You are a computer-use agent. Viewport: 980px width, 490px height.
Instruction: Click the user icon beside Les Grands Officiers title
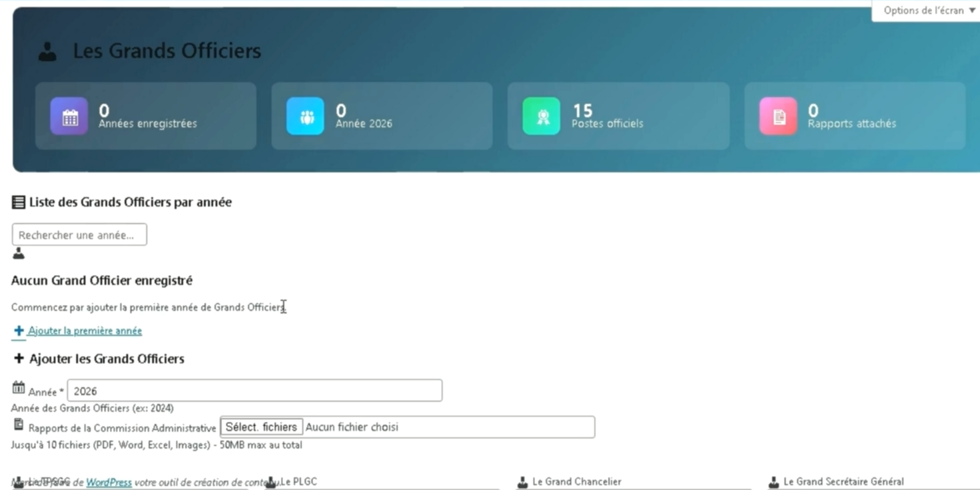47,51
